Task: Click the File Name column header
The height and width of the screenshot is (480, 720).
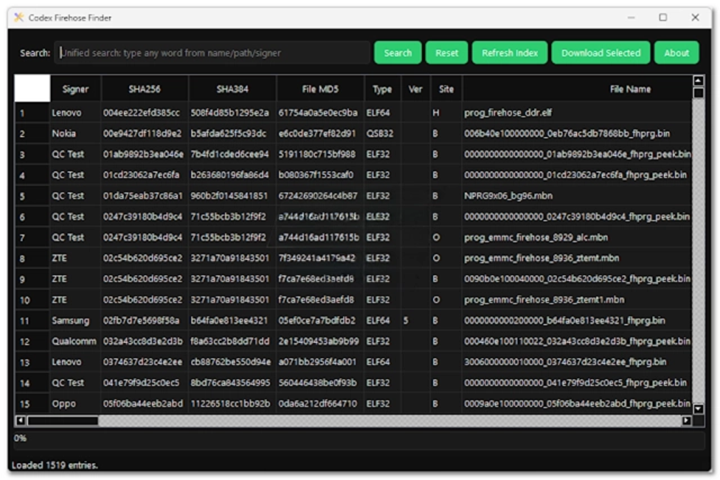Action: click(630, 89)
